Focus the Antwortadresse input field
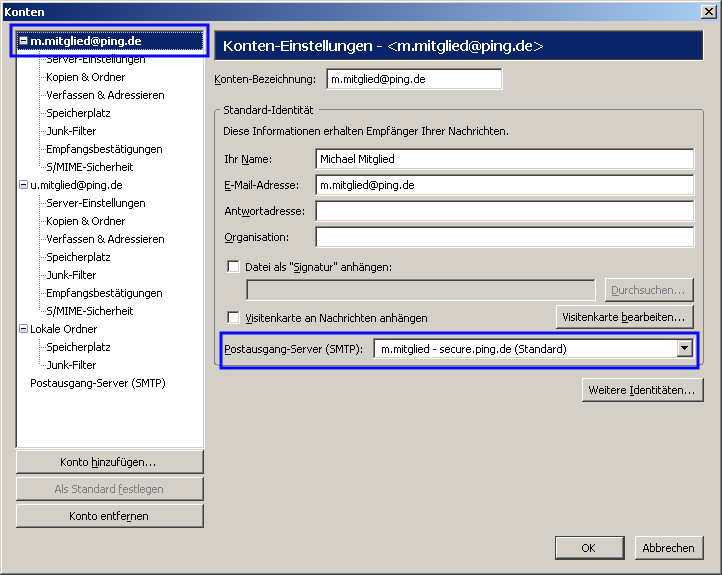 pyautogui.click(x=504, y=211)
